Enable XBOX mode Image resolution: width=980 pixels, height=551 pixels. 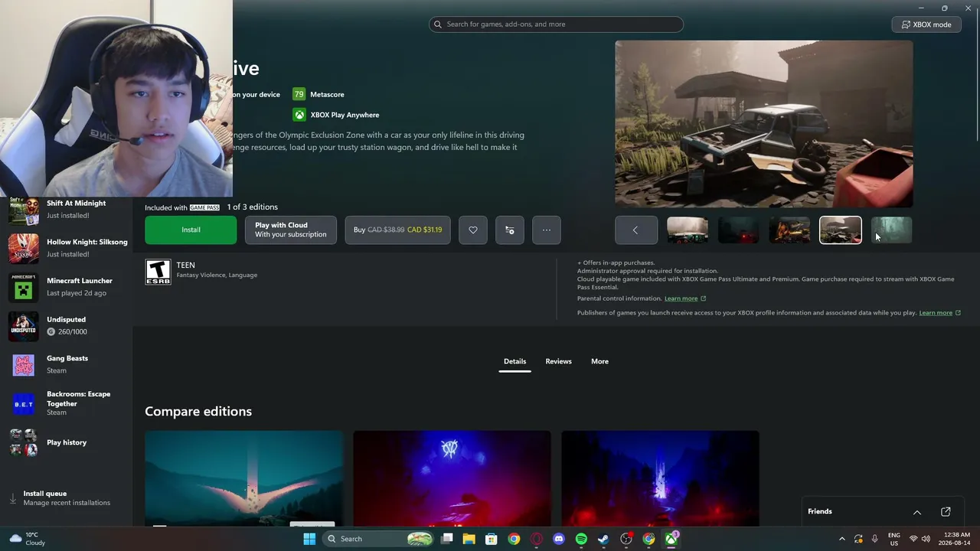tap(926, 24)
